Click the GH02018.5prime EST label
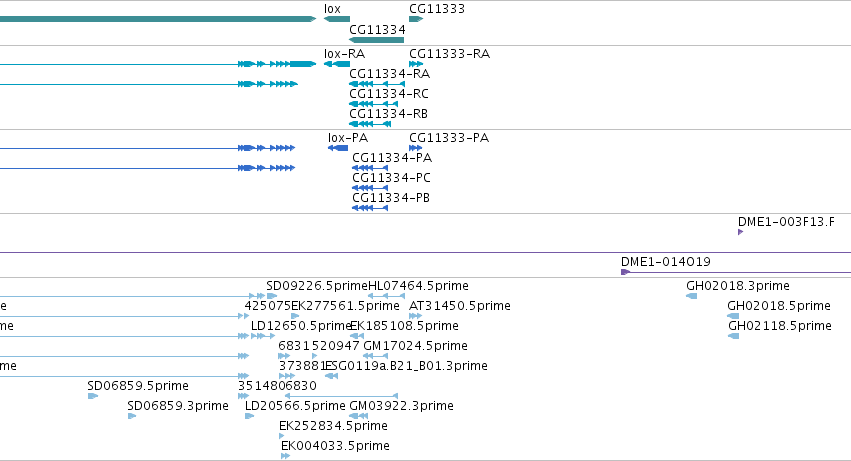Viewport: 851px width, 461px height. tap(779, 306)
